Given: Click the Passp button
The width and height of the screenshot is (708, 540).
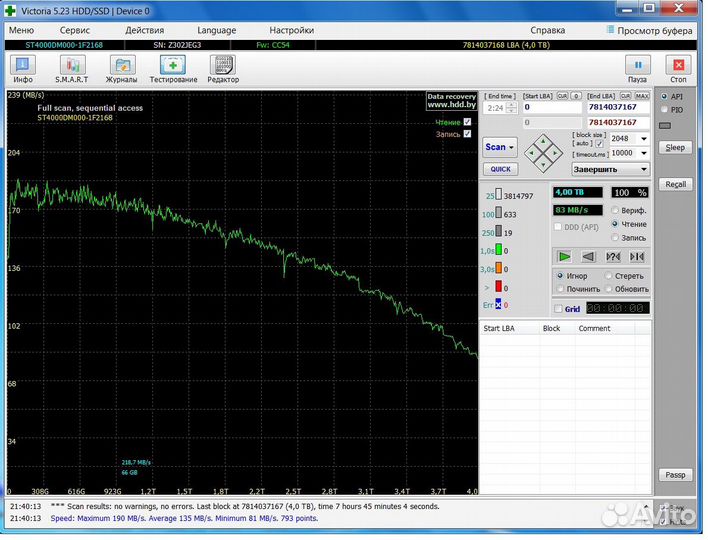Looking at the screenshot, I should 675,475.
